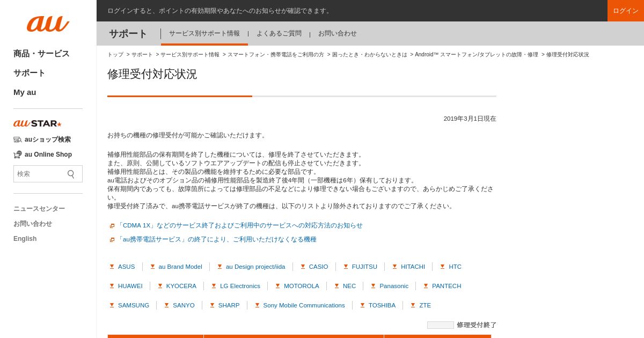Click external link icon beside au携帯電話サービス notice
The width and height of the screenshot is (644, 338).
click(x=112, y=240)
